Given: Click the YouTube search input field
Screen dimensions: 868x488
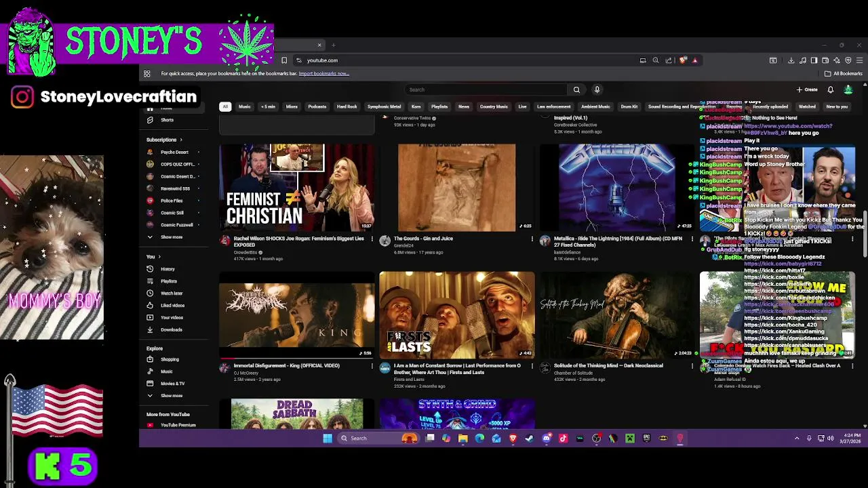Looking at the screenshot, I should [x=486, y=89].
